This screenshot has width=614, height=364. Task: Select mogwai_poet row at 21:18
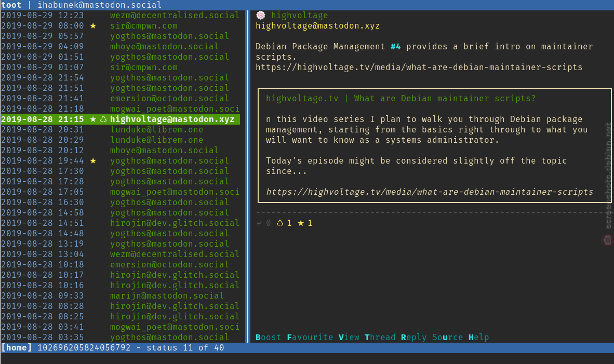(120, 109)
